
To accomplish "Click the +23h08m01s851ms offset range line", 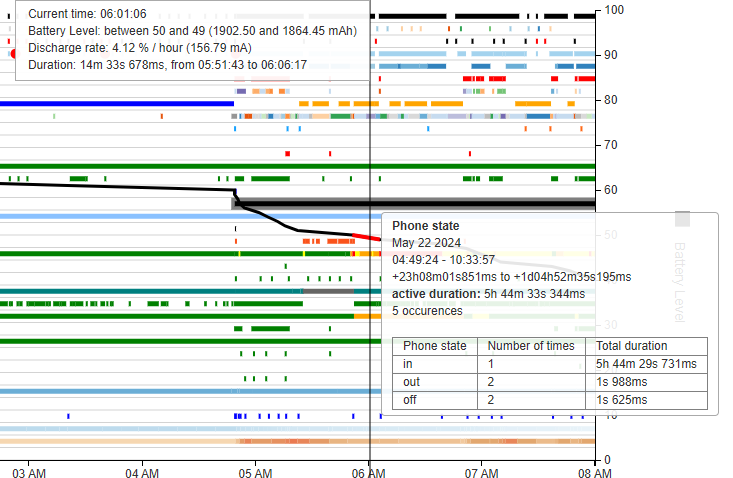I will point(511,277).
